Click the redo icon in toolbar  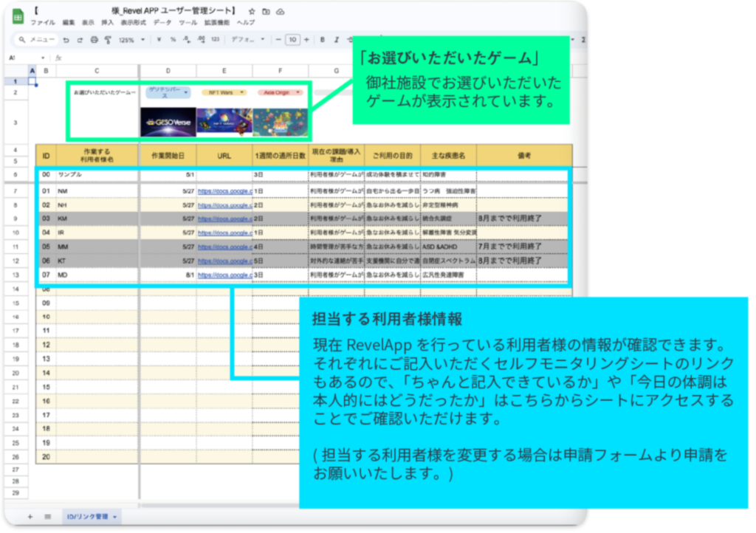click(x=80, y=40)
